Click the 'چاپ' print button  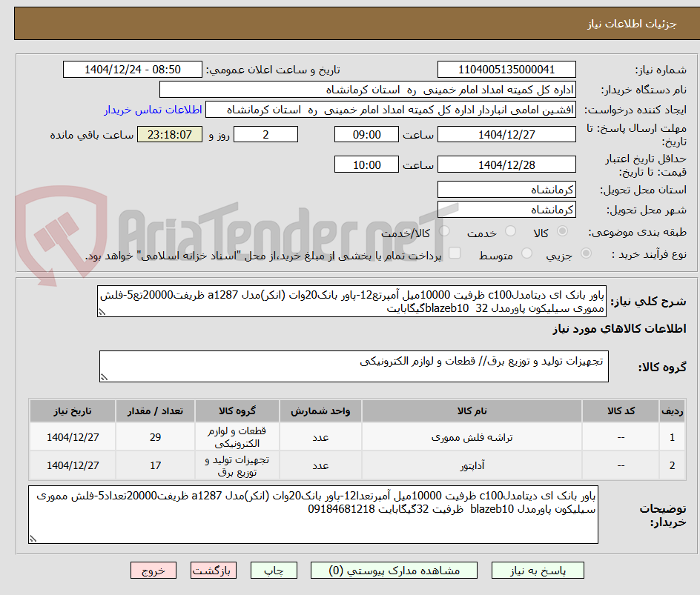[x=274, y=571]
